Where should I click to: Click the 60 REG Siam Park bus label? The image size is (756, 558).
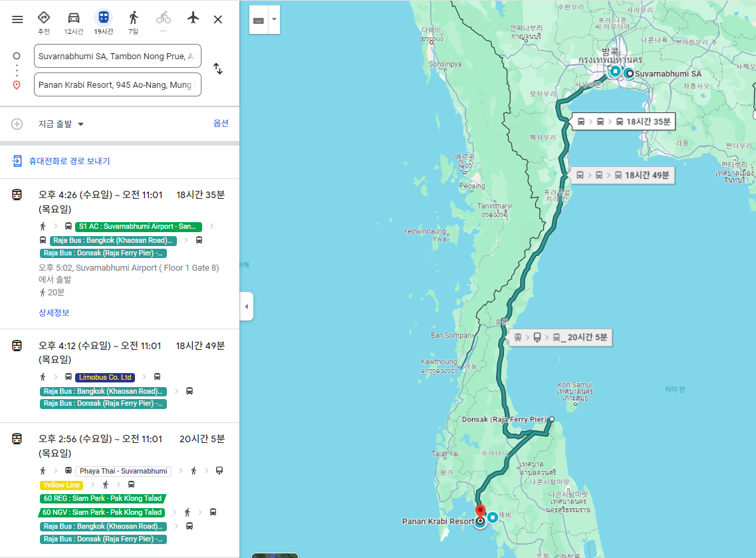coord(102,498)
